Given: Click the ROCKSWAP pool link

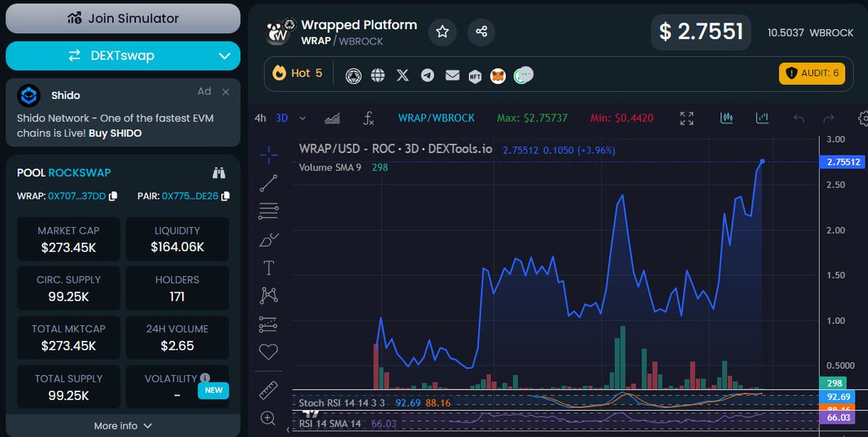Looking at the screenshot, I should (80, 173).
